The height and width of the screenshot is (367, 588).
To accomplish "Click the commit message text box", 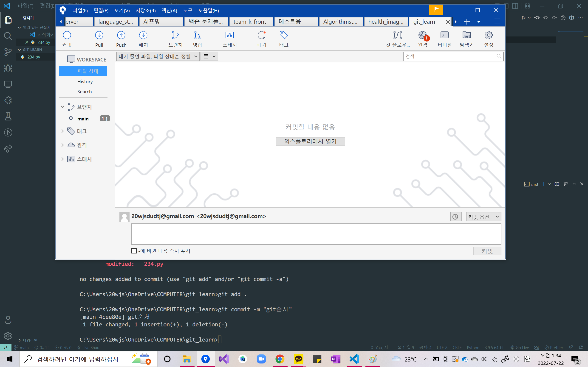I will (x=316, y=234).
